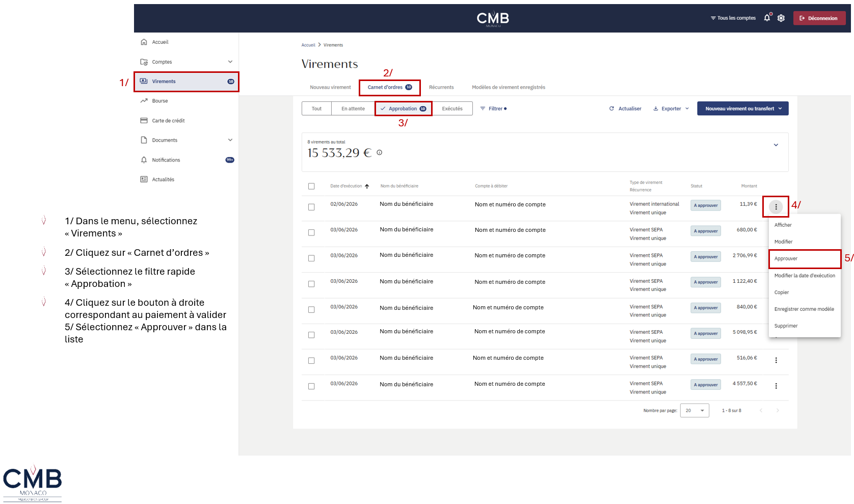Viewport: 854px width, 504px height.
Task: Choose Modifier la date d'exécution
Action: 805,276
